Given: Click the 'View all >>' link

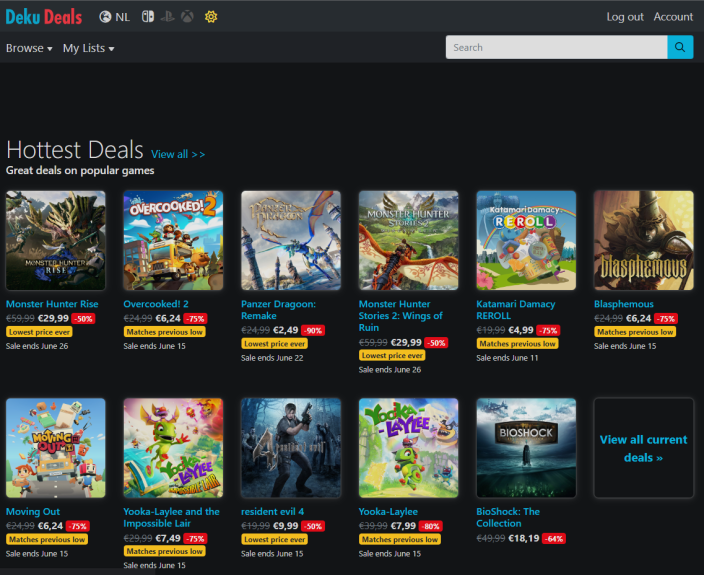Looking at the screenshot, I should click(x=178, y=154).
